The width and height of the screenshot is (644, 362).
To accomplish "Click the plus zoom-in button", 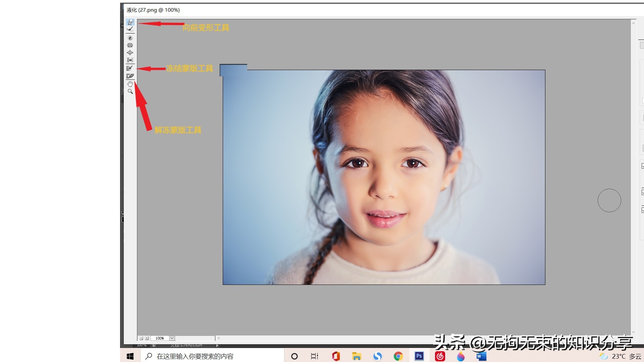I will coord(147,338).
